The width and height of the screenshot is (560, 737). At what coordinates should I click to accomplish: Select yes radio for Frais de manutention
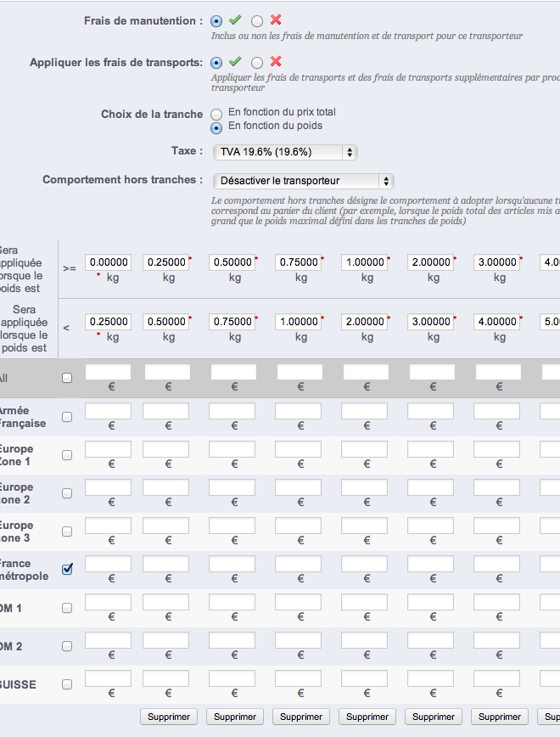click(216, 21)
